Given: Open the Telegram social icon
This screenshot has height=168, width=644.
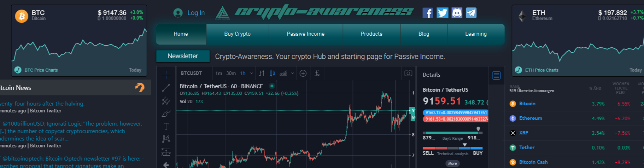Looking at the screenshot, I should pos(471,13).
